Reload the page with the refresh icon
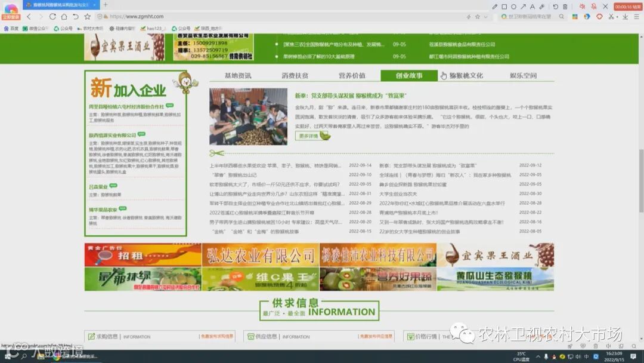The image size is (644, 363). pyautogui.click(x=52, y=17)
